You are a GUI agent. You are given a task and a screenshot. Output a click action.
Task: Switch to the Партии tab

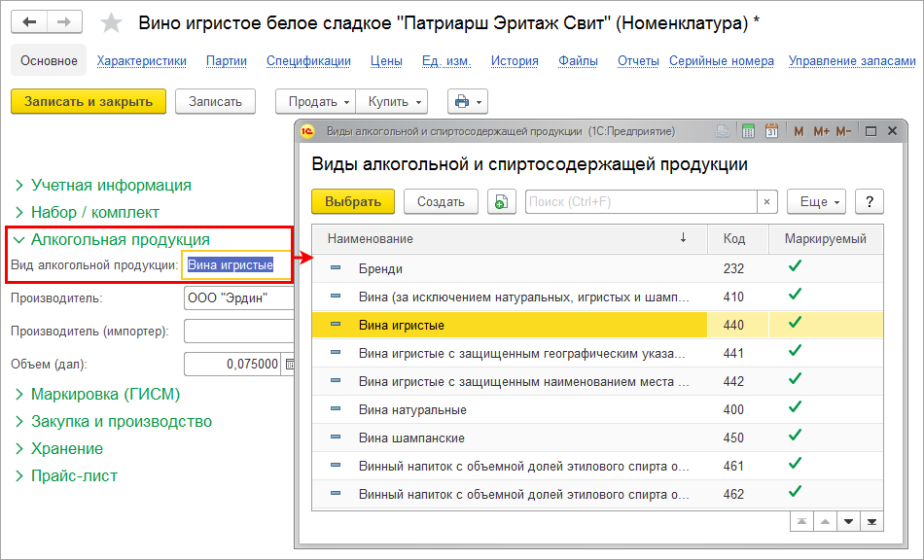(x=227, y=60)
